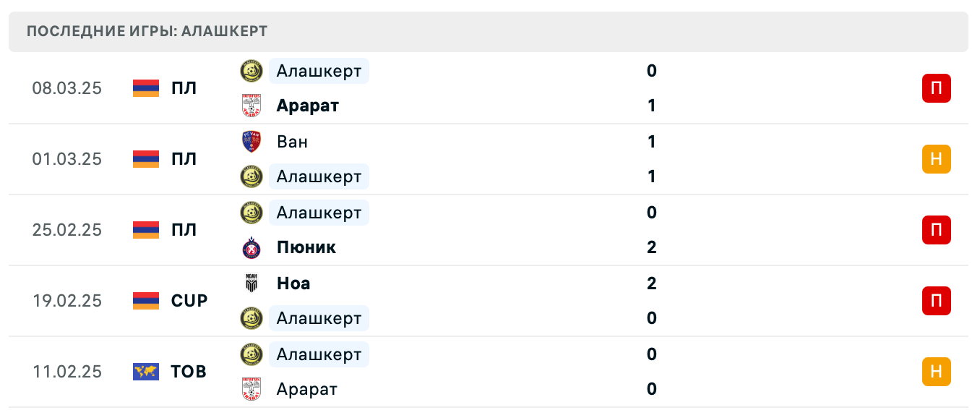Select the Armenian flag next to the CUP match
Viewport: 980px width, 418px height.
tap(145, 301)
